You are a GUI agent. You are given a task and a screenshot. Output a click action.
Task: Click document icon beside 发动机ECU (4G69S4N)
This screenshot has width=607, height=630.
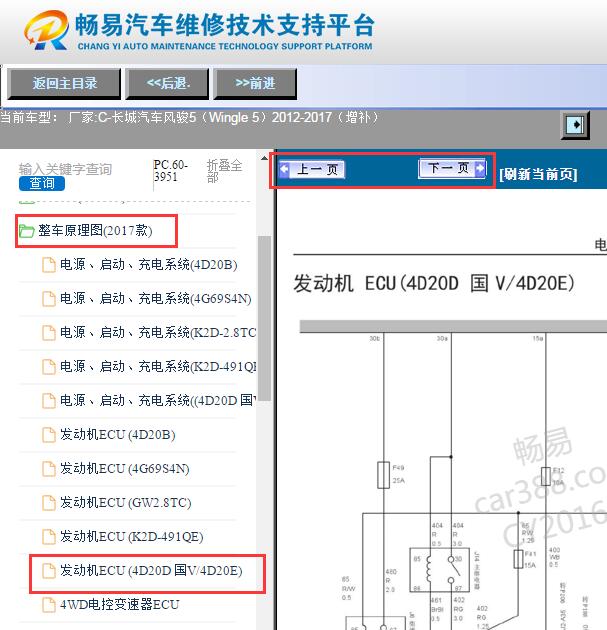[x=49, y=469]
